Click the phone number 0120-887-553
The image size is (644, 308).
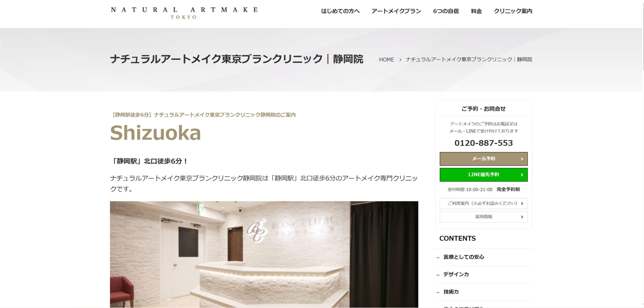click(484, 143)
